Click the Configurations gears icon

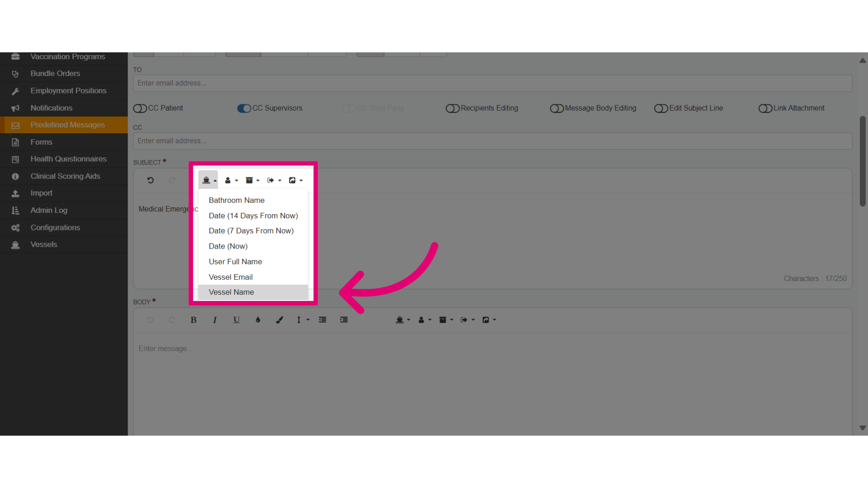[x=15, y=228]
